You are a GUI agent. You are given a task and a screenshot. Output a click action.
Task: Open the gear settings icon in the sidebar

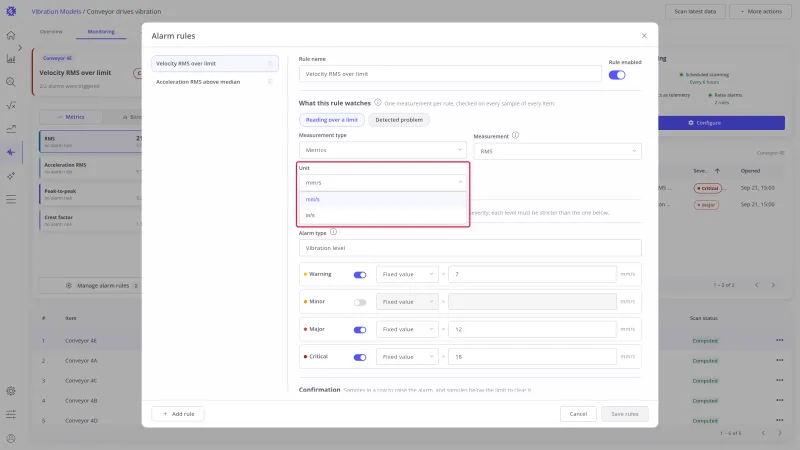pos(11,391)
